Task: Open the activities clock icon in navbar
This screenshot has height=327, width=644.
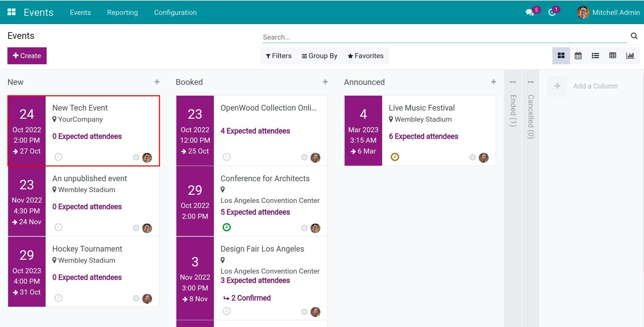Action: coord(552,13)
